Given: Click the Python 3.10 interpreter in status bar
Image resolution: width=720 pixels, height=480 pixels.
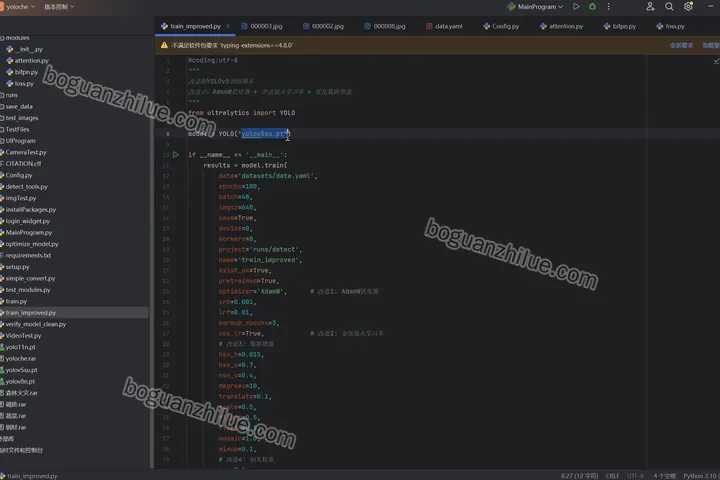Looking at the screenshot, I should (x=701, y=476).
